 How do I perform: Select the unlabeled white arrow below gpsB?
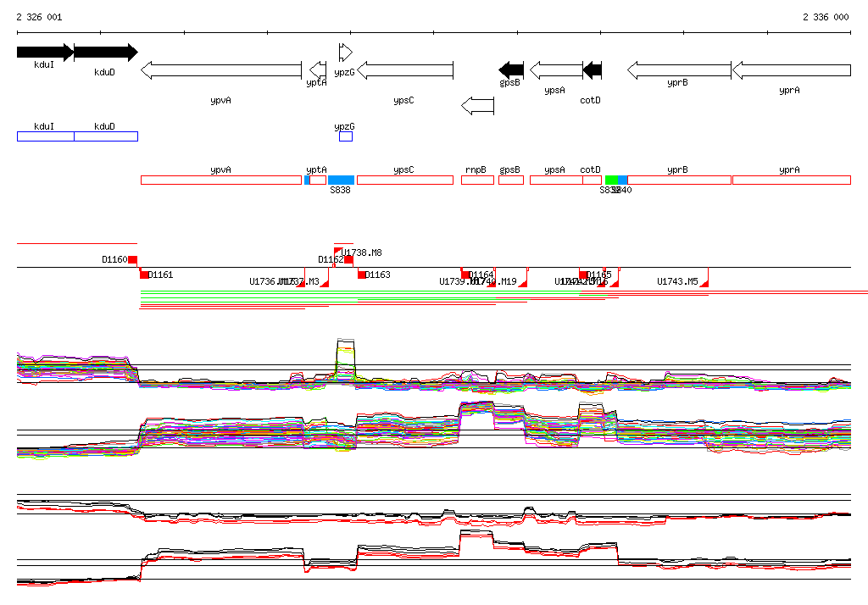478,106
